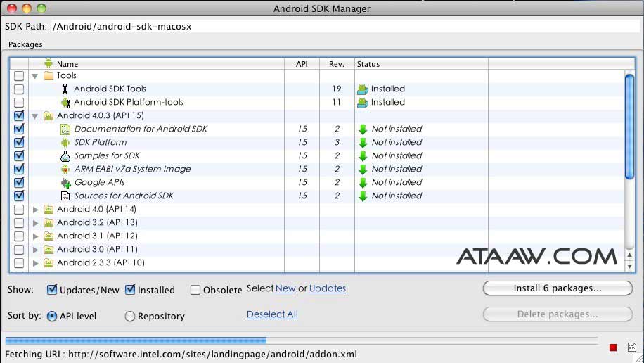644x363 pixels.
Task: Check the Android SDK Tools checkbox
Action: (x=19, y=89)
